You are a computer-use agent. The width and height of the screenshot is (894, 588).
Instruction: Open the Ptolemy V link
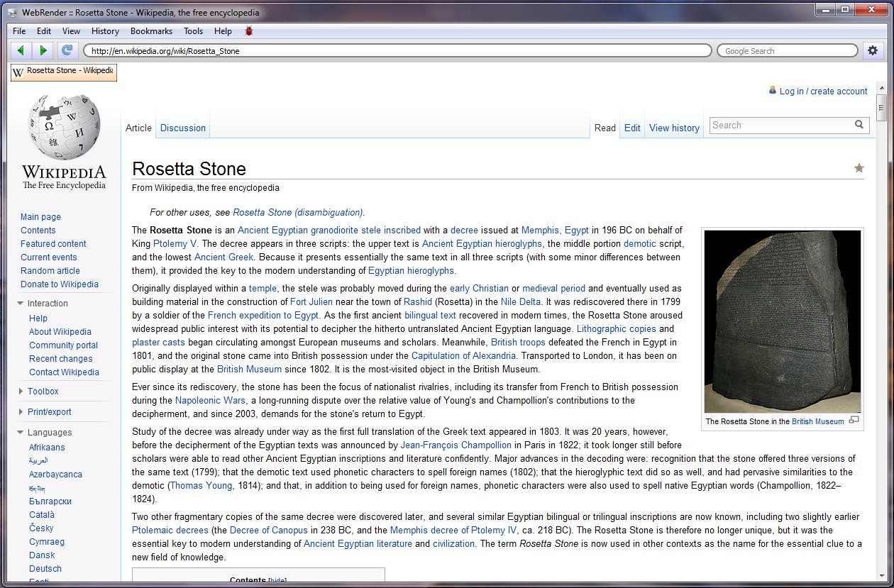point(175,243)
